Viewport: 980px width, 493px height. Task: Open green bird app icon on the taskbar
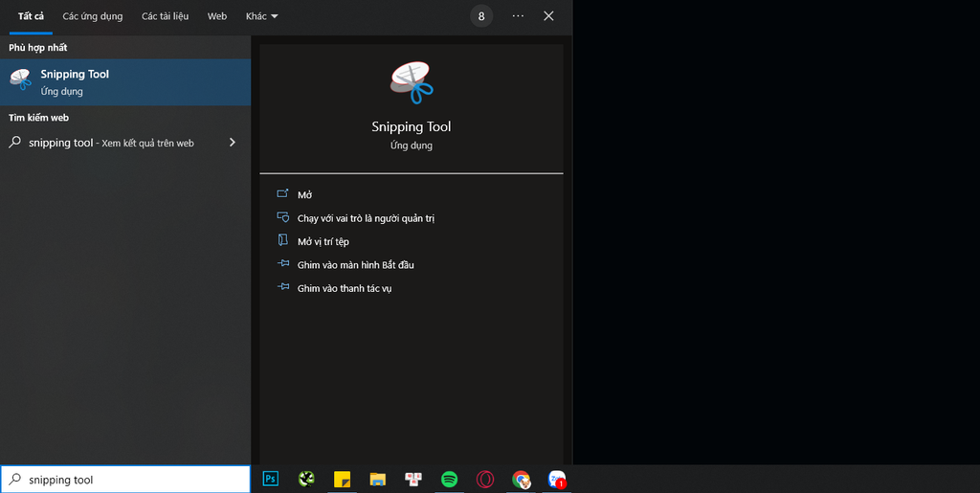(306, 480)
